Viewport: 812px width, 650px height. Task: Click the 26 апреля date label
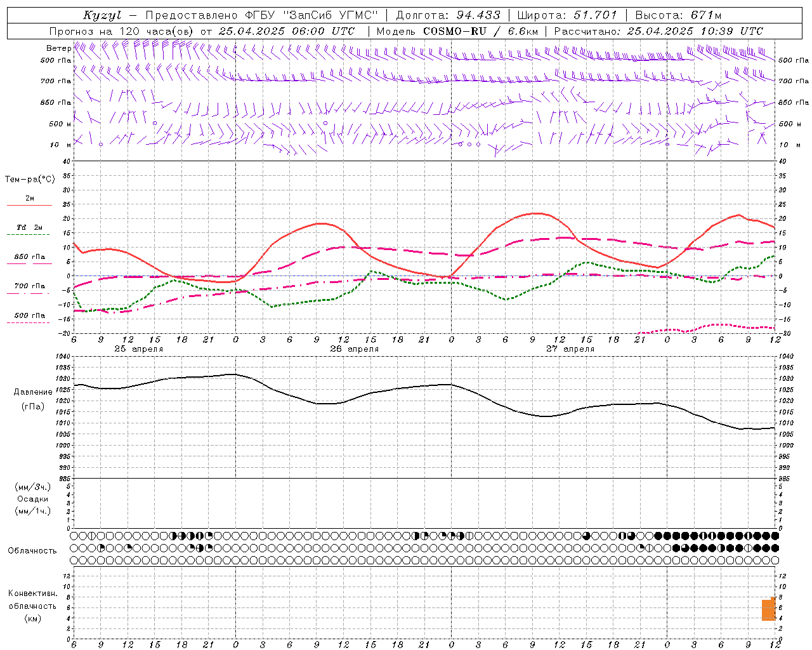[x=355, y=349]
